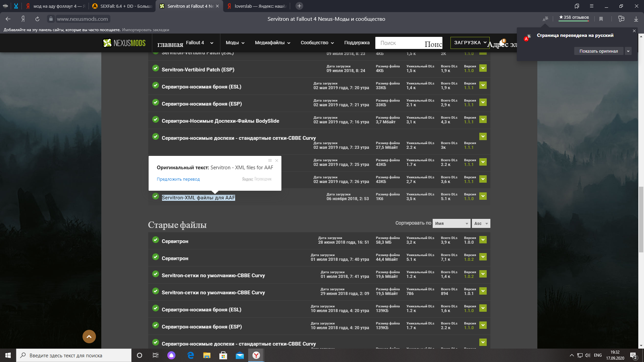This screenshot has width=644, height=362.
Task: Click green checkmark next to Servitron-XML файлы для AAF
Action: pos(156,196)
